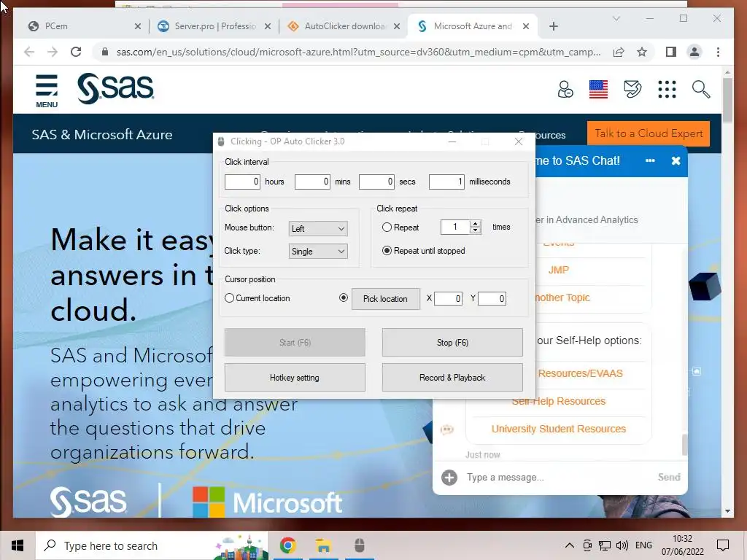Open the SAS site search magnifier
The height and width of the screenshot is (560, 747).
(x=701, y=89)
